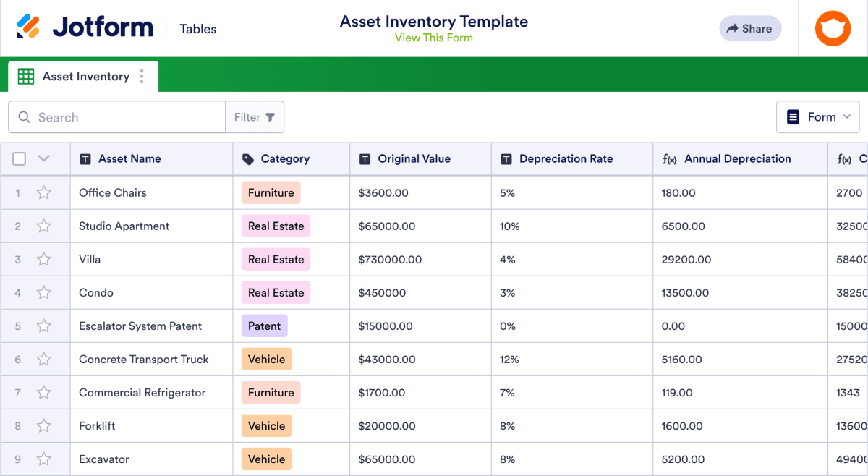The height and width of the screenshot is (476, 868).
Task: Click the Tables label in the top bar
Action: (x=197, y=29)
